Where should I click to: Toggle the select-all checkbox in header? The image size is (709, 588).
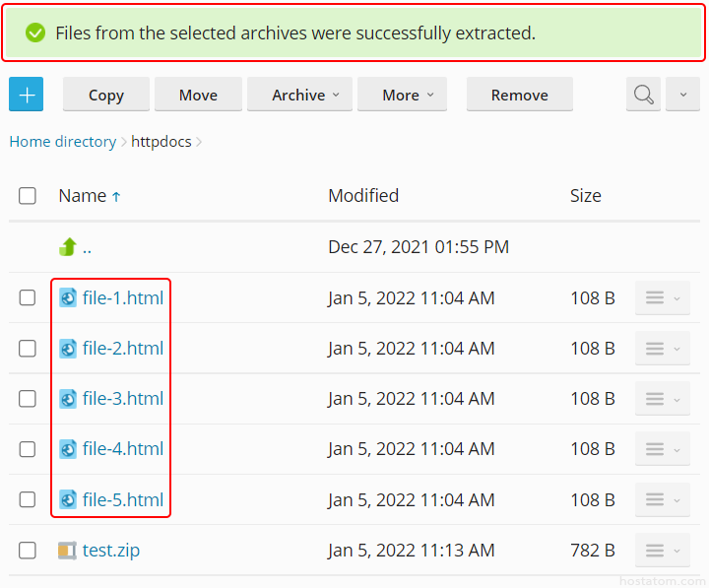[28, 196]
